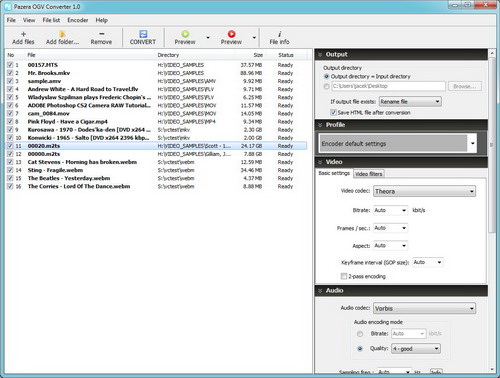Viewport: 500px width, 378px height.
Task: Switch to the Video filters tab
Action: 368,174
